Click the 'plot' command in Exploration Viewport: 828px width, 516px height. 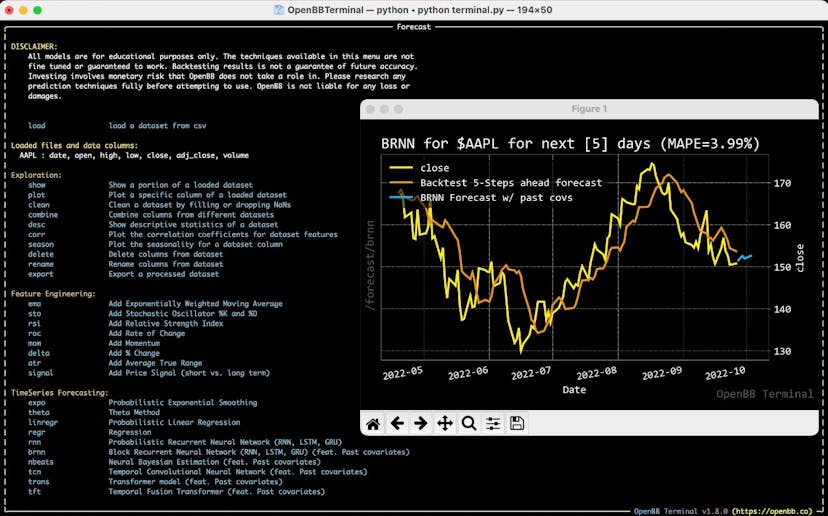pyautogui.click(x=37, y=195)
